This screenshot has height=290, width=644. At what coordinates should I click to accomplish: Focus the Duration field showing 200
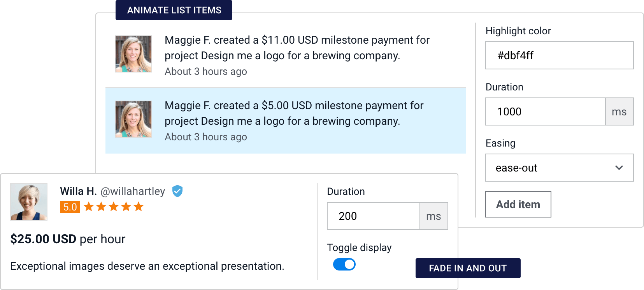[374, 216]
